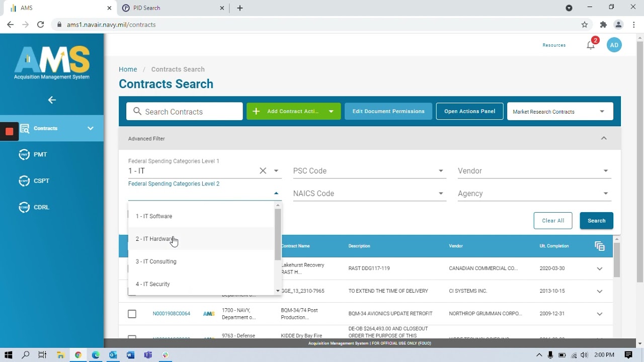Viewport: 644px width, 362px height.
Task: Click the Description column header
Action: tap(359, 246)
